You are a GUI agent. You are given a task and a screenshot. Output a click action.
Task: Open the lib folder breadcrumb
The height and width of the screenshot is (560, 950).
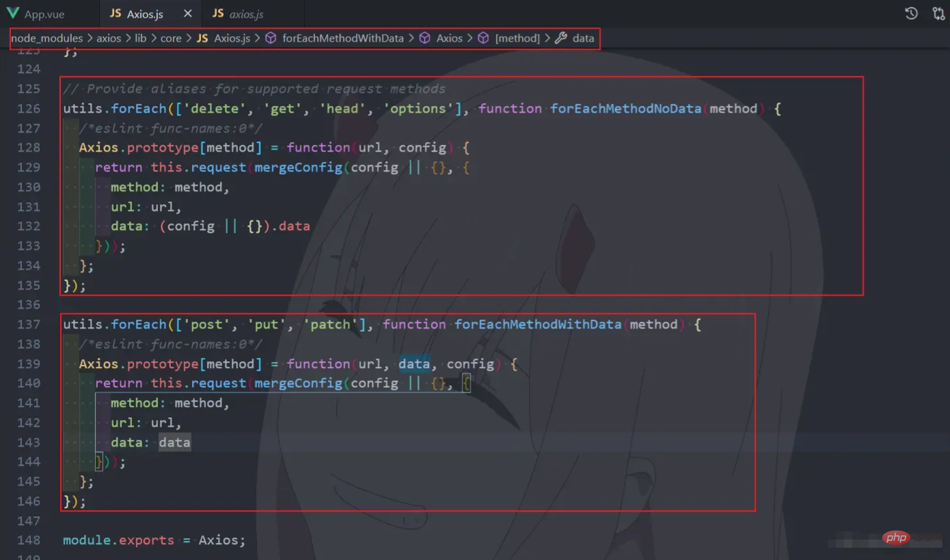tap(140, 38)
